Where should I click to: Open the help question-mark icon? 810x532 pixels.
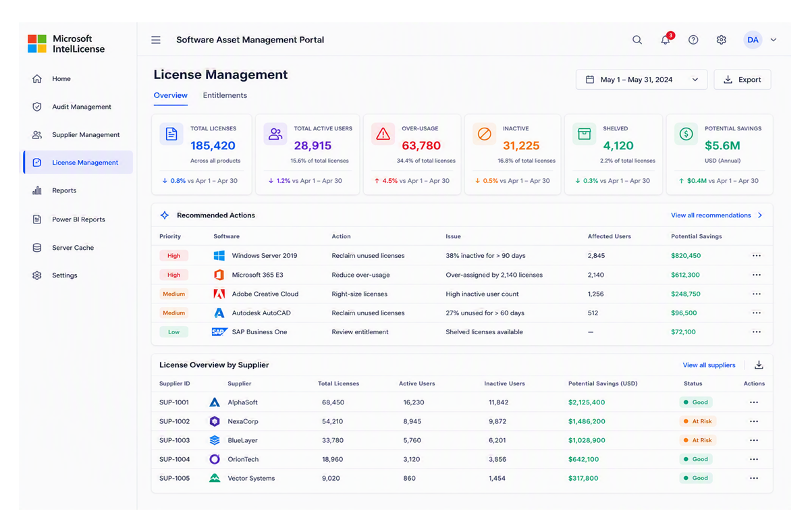tap(693, 40)
